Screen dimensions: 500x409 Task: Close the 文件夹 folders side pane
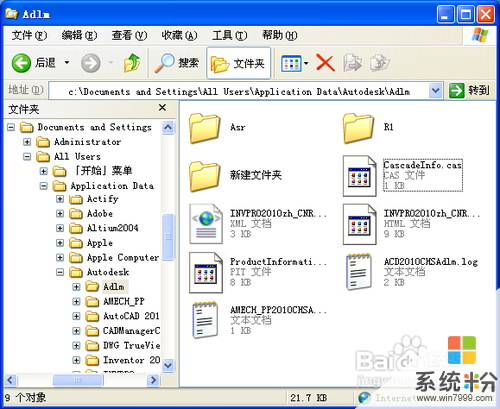[x=162, y=108]
